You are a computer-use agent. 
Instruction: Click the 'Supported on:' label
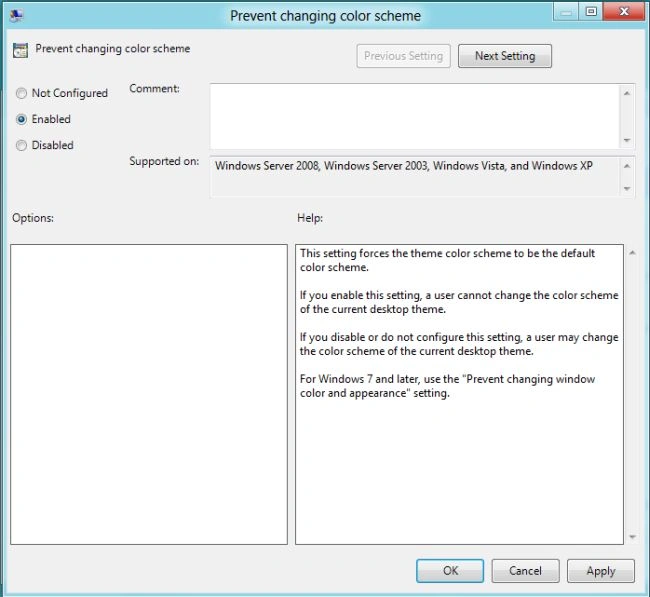164,161
